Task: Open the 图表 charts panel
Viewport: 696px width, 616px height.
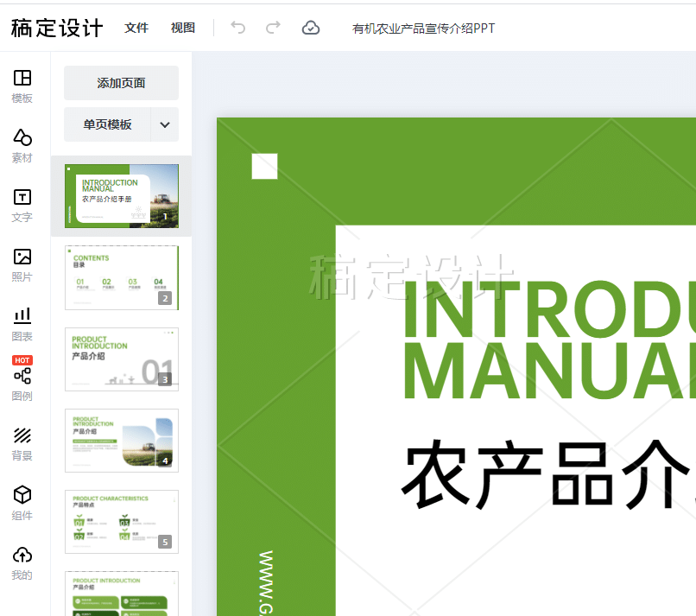Action: (22, 324)
